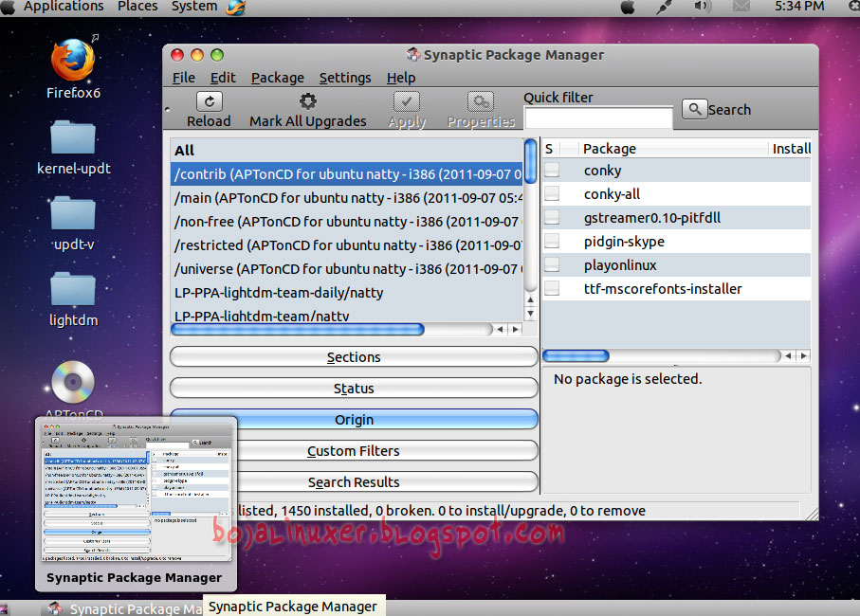Click the 5:34 PM clock
This screenshot has height=616, width=860.
point(799,7)
